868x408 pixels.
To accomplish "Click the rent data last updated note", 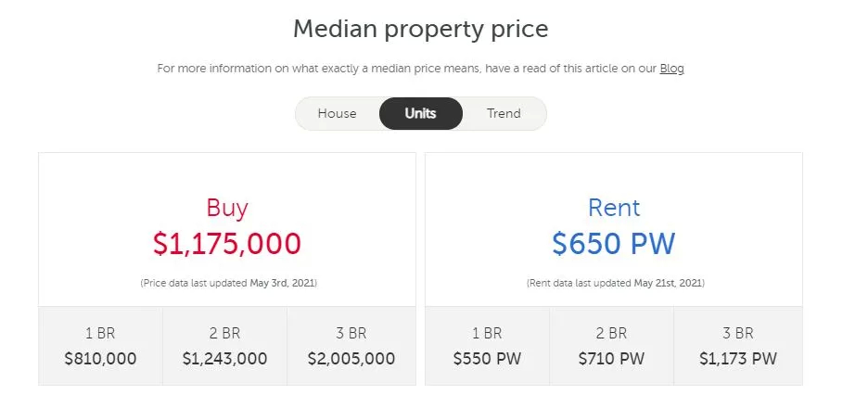I will (616, 283).
